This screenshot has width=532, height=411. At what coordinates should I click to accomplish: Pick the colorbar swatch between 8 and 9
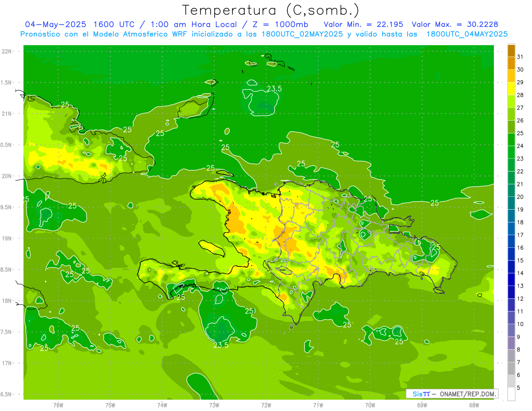pyautogui.click(x=511, y=343)
